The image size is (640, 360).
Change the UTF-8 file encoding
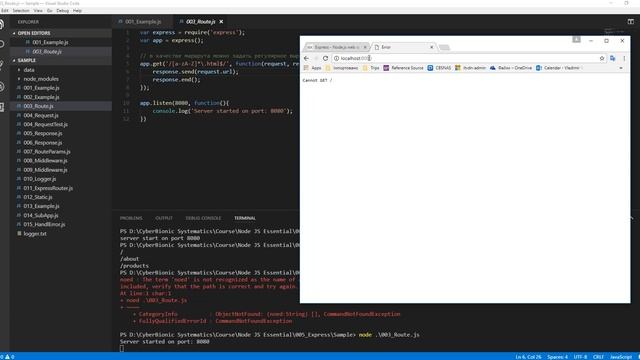[x=580, y=357]
